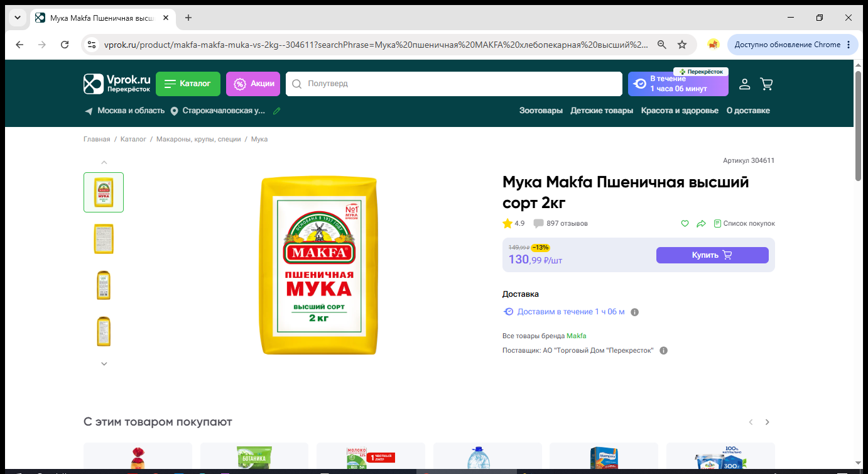Open the Vprok.ru Перекрёсток home logo
Viewport: 868px width, 474px height.
117,84
